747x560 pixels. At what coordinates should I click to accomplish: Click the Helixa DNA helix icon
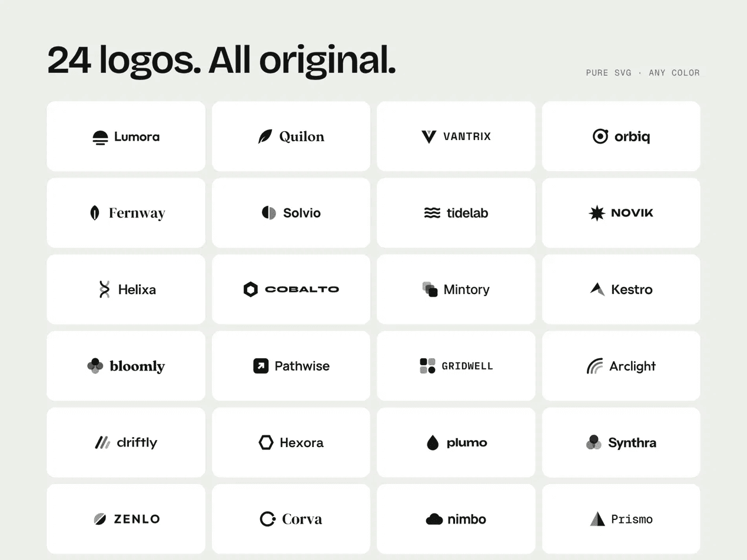104,289
